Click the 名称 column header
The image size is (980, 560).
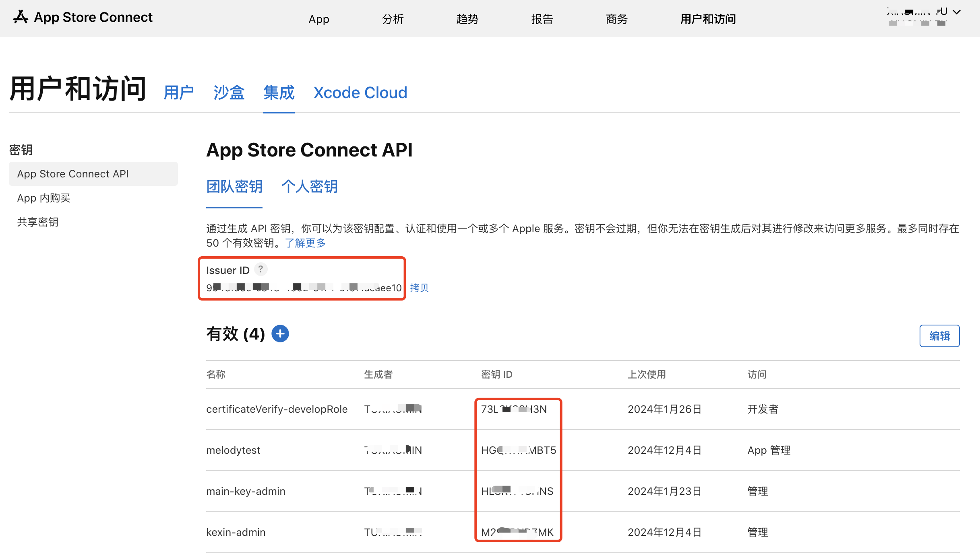[x=216, y=375]
